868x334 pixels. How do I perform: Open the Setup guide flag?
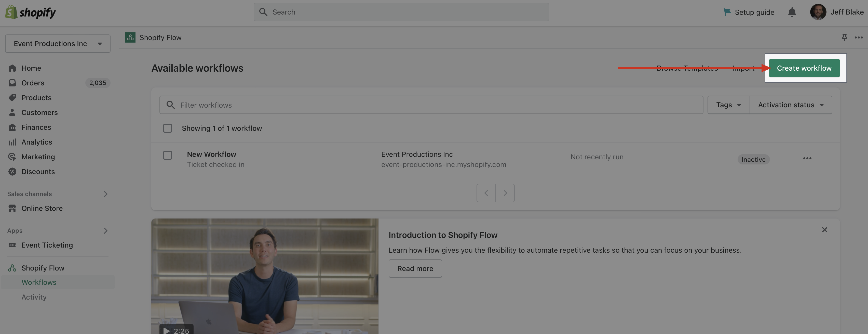[727, 12]
